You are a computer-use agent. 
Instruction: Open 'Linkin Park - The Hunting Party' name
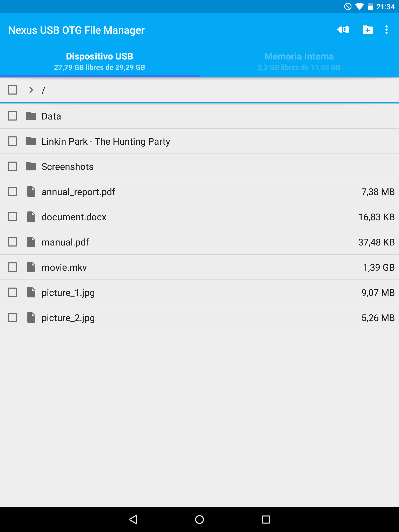[x=106, y=142]
